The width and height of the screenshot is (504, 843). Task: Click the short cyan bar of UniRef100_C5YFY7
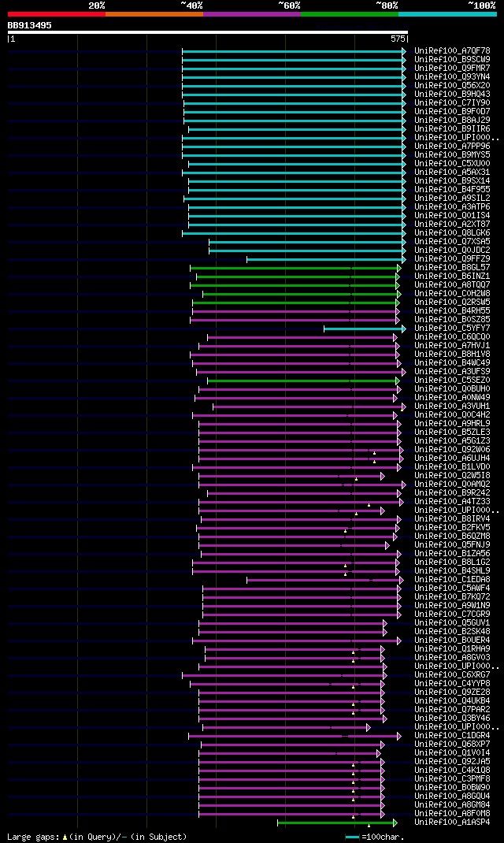tap(365, 329)
